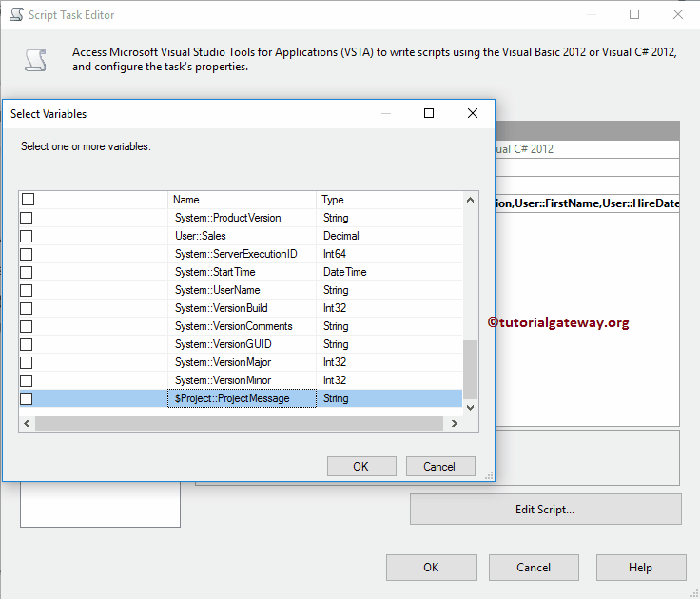
Task: Click the vertical scrollbar up arrow
Action: click(x=470, y=200)
